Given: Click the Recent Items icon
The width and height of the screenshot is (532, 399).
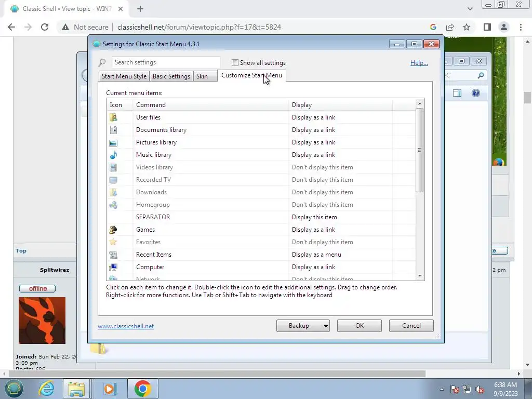Looking at the screenshot, I should (113, 255).
